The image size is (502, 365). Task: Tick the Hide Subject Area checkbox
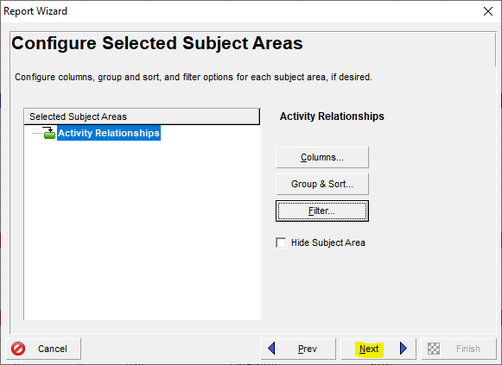(281, 243)
